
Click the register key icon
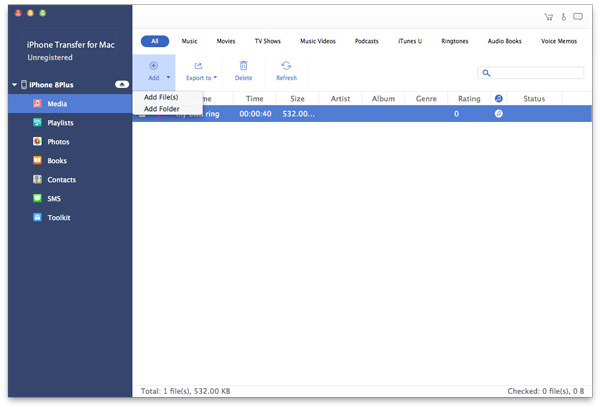[x=564, y=17]
